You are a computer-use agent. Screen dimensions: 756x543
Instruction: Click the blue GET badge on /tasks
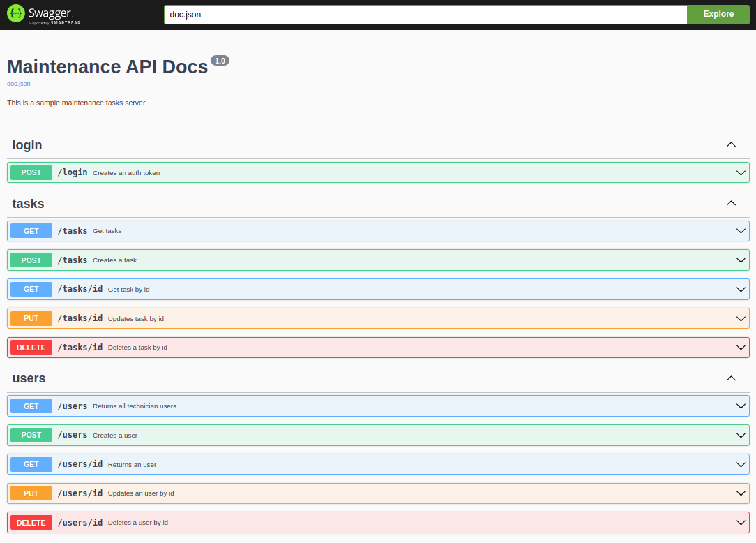pyautogui.click(x=31, y=230)
